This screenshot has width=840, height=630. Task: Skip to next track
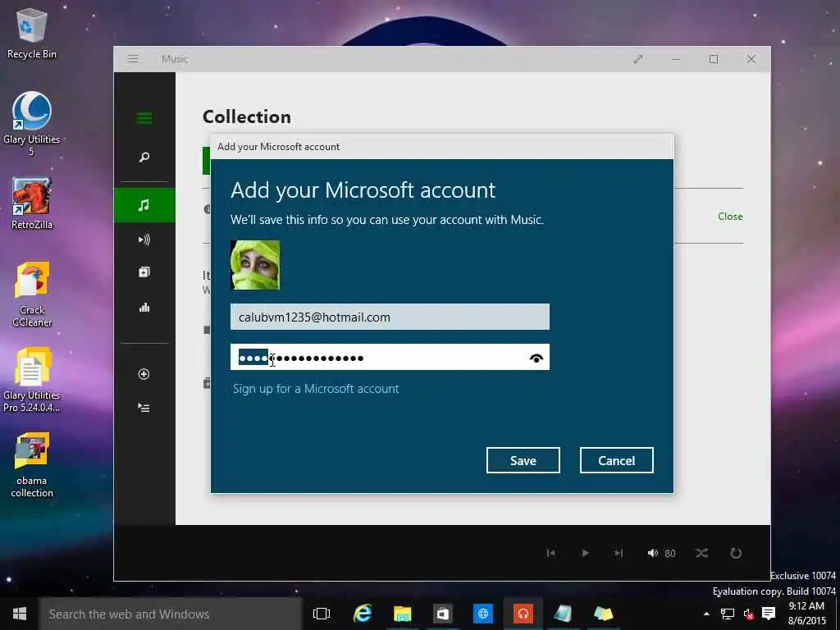(619, 553)
